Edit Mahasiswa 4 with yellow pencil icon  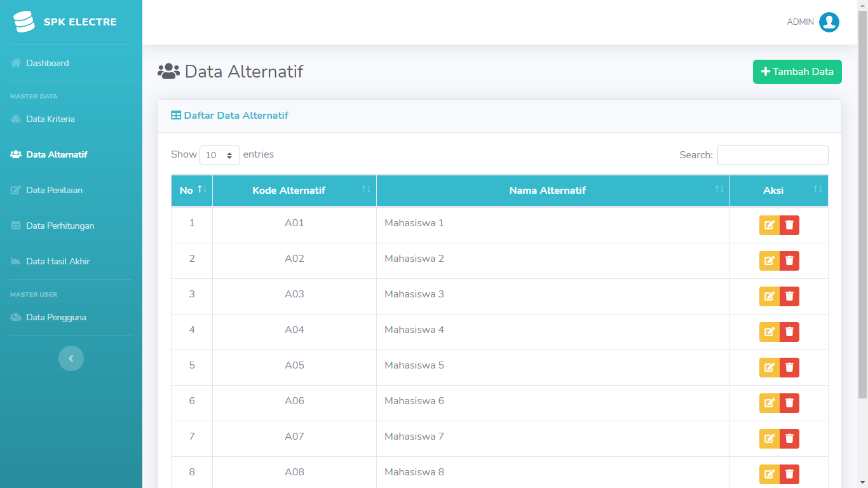coord(770,332)
